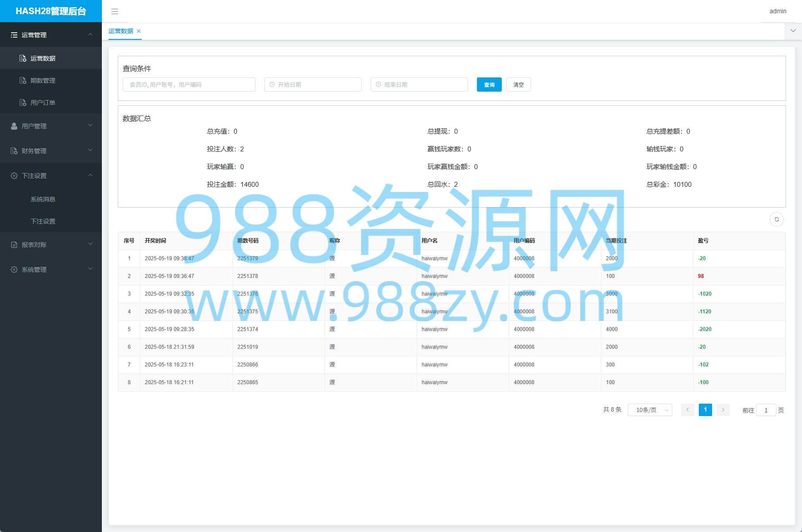Select 用户订单 menu item

tap(43, 103)
